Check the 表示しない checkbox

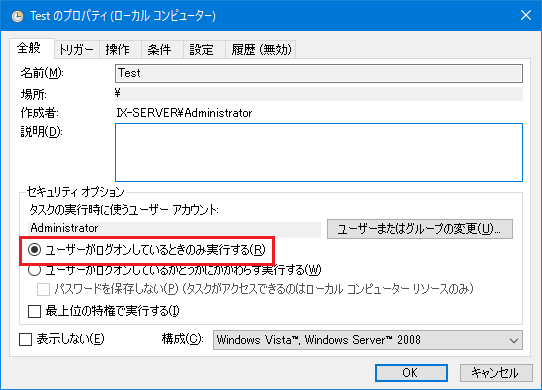[x=26, y=339]
